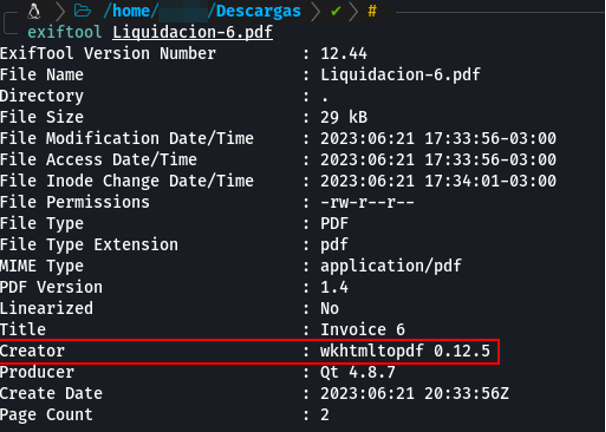Image resolution: width=606 pixels, height=432 pixels.
Task: Click the Title value Invoice 6
Action: pyautogui.click(x=362, y=330)
